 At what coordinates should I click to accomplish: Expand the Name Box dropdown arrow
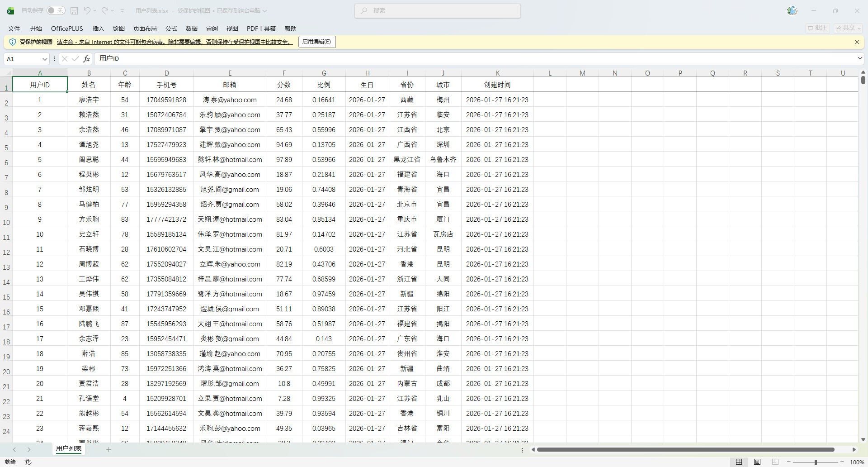[45, 59]
